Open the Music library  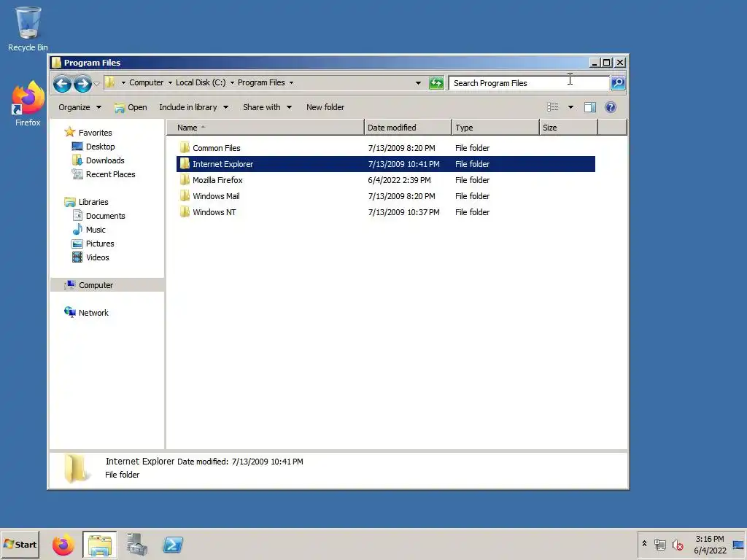coord(96,230)
